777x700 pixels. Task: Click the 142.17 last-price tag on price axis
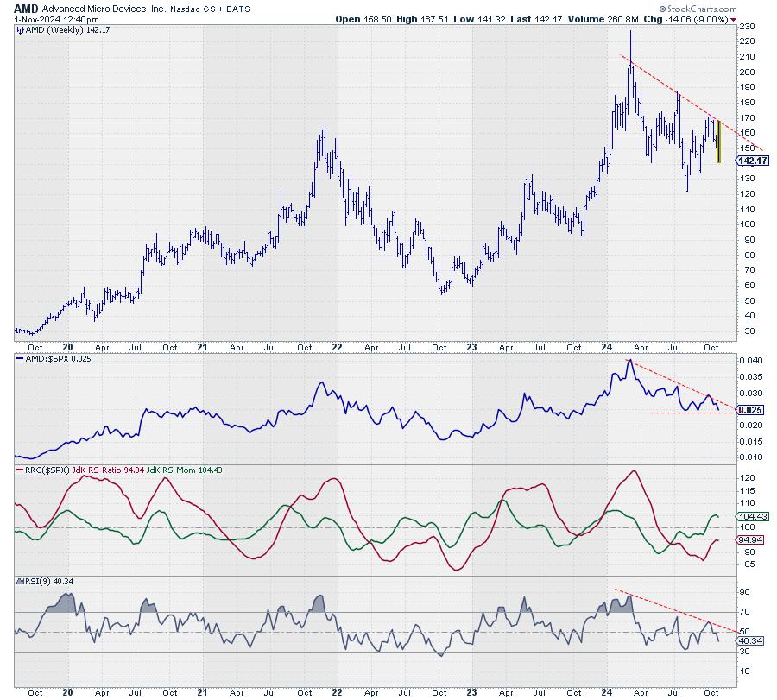[753, 161]
